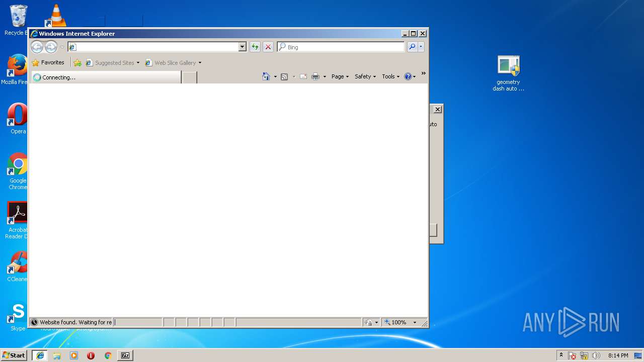Viewport: 644px width, 362px height.
Task: Click the network tray icon
Action: [584, 355]
